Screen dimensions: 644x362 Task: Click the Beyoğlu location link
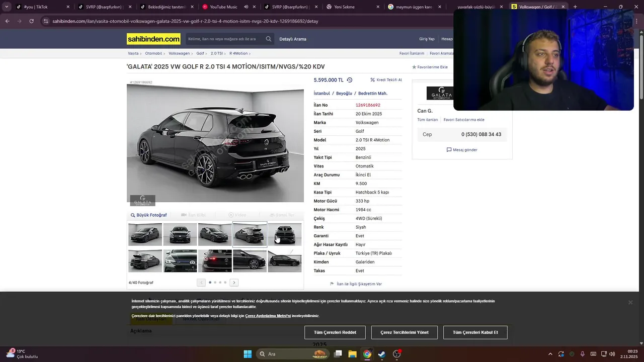click(x=344, y=94)
